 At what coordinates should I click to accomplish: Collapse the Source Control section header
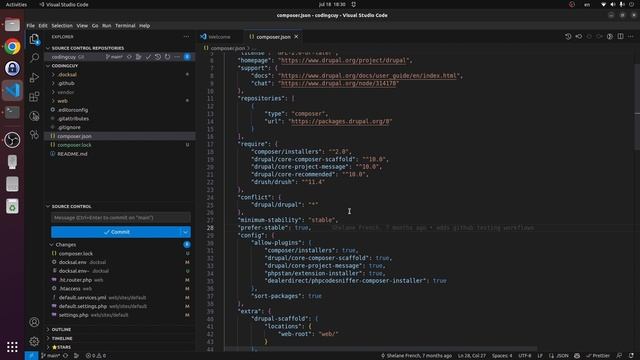(71, 207)
